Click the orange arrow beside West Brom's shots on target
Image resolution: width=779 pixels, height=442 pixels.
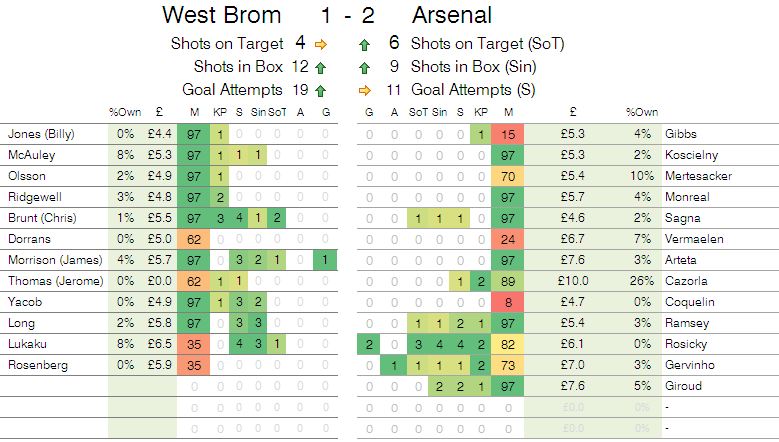tap(321, 44)
